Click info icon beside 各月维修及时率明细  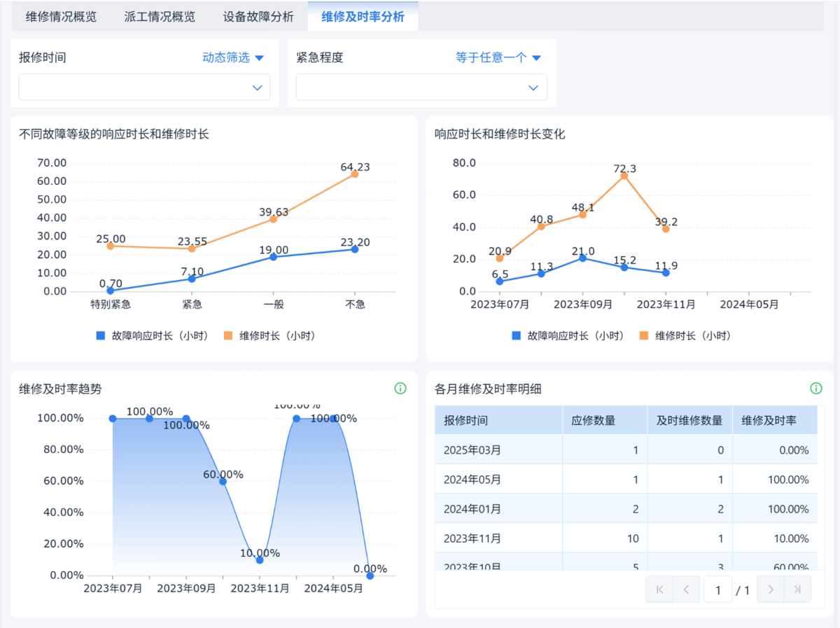point(816,389)
